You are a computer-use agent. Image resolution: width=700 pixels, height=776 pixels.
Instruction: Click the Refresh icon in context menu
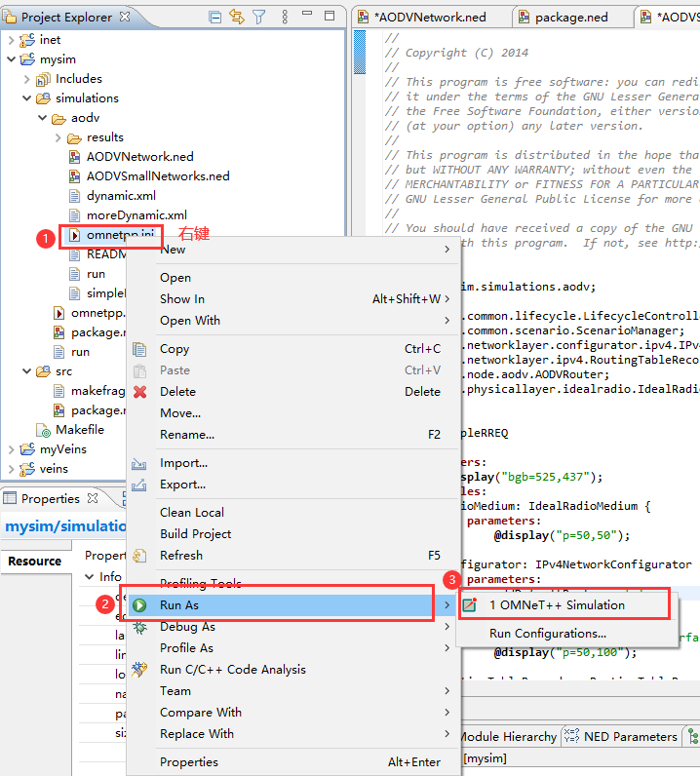[139, 556]
